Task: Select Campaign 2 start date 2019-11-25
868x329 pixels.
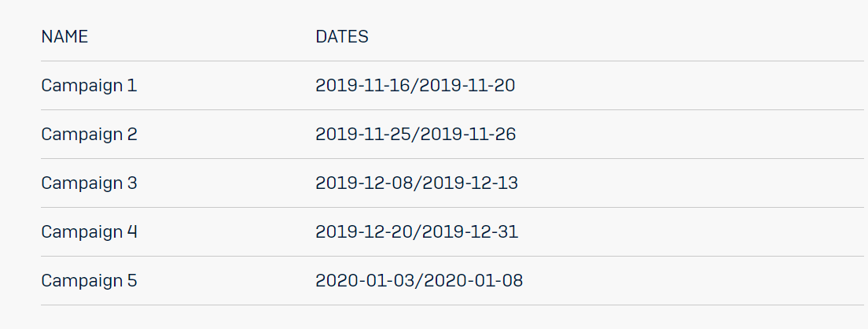Action: coord(364,135)
